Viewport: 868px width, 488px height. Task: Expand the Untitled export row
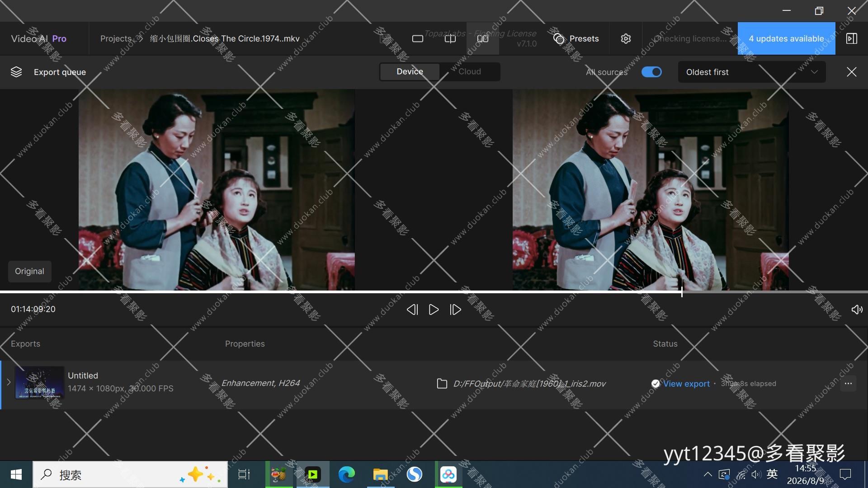coord(9,382)
